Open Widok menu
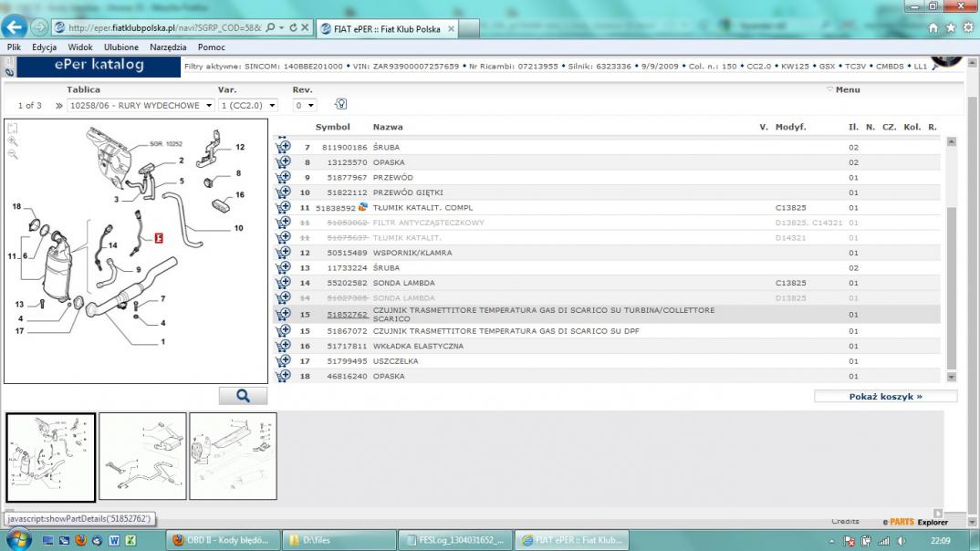 [80, 47]
